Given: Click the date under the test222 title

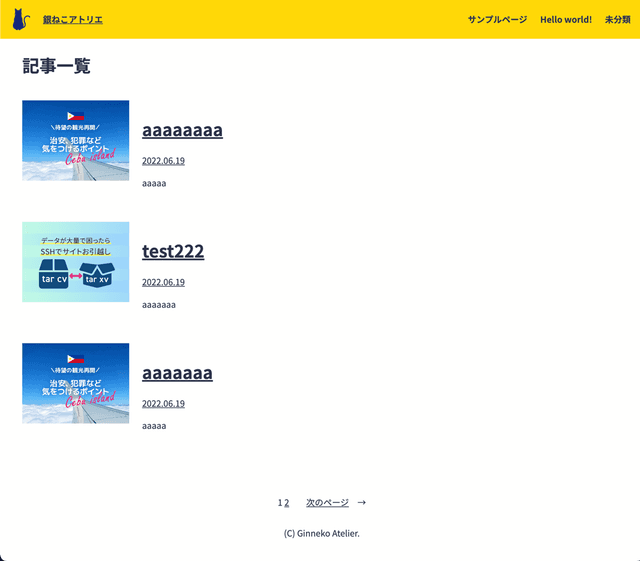Looking at the screenshot, I should [163, 282].
